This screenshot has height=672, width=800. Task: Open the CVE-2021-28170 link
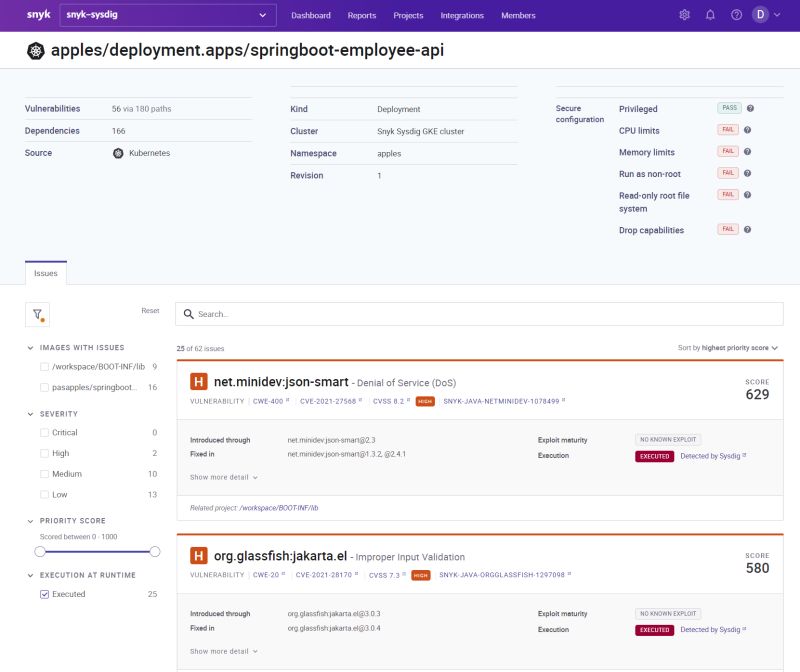[327, 575]
